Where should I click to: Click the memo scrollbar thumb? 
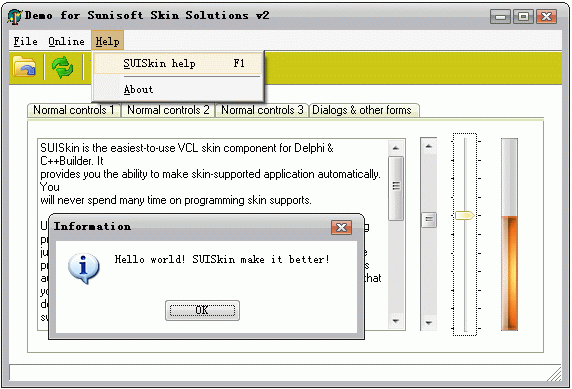[396, 188]
